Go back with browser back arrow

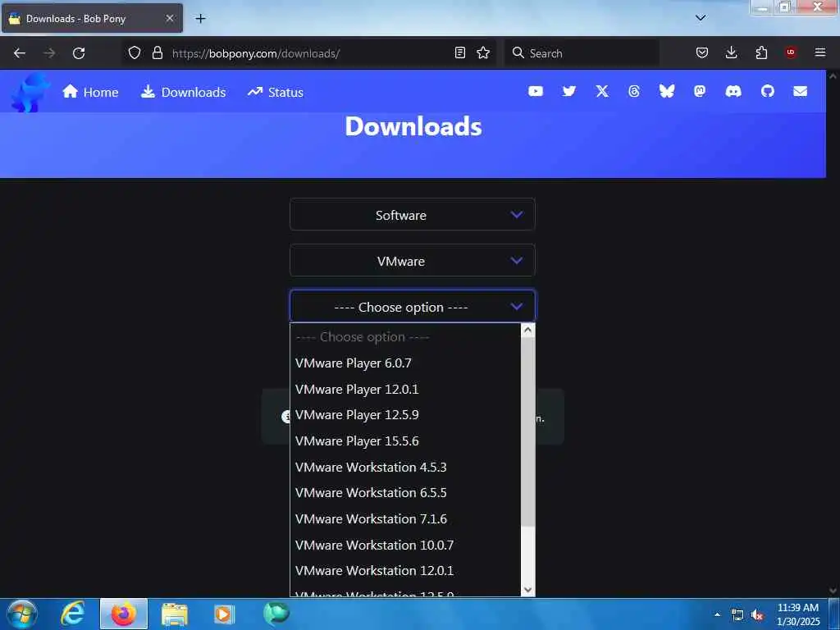tap(20, 53)
